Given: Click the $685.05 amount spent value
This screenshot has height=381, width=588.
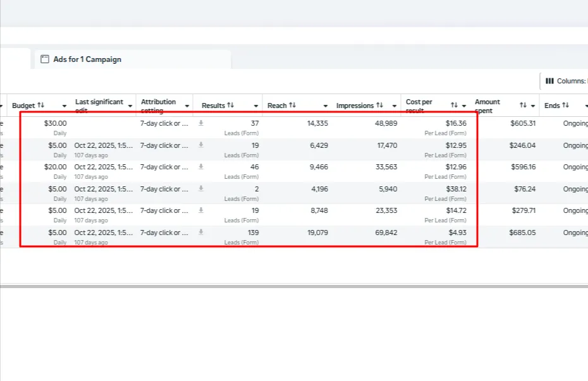Looking at the screenshot, I should pos(522,233).
